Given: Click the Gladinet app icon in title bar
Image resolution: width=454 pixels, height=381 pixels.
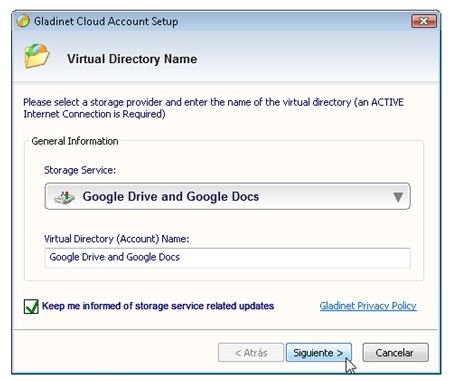Looking at the screenshot, I should tap(23, 21).
